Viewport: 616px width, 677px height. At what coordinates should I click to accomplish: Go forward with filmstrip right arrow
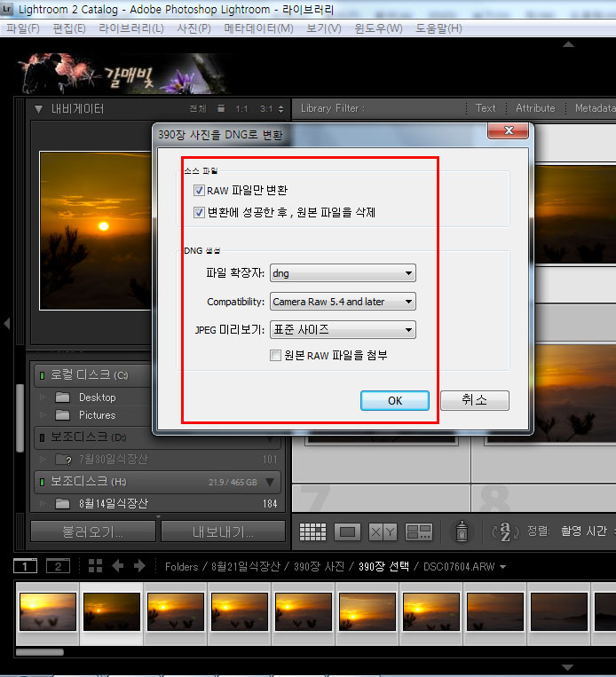pyautogui.click(x=138, y=566)
